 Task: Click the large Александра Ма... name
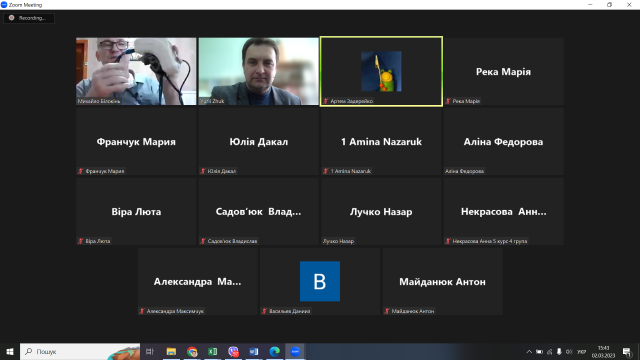198,282
